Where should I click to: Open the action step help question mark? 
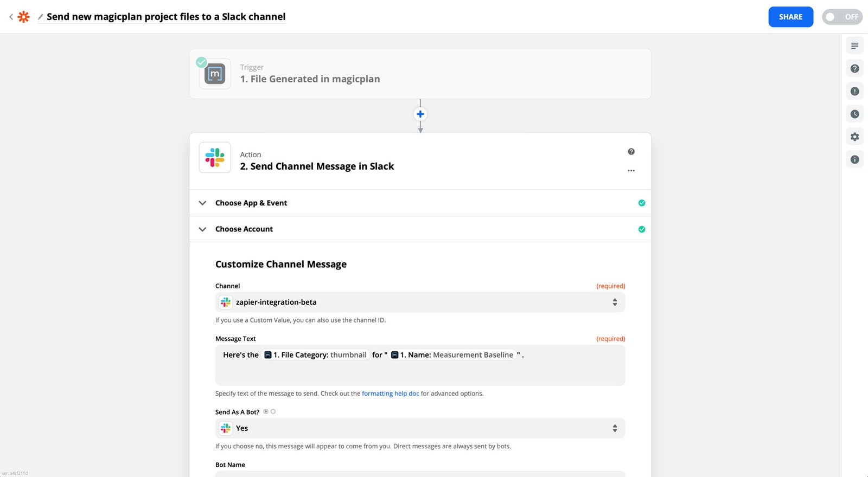pyautogui.click(x=631, y=152)
